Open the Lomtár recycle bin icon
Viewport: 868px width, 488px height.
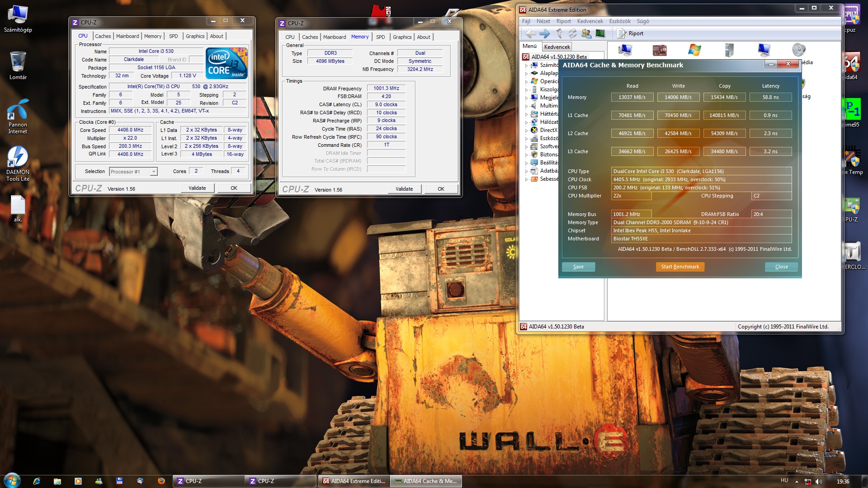pos(18,66)
